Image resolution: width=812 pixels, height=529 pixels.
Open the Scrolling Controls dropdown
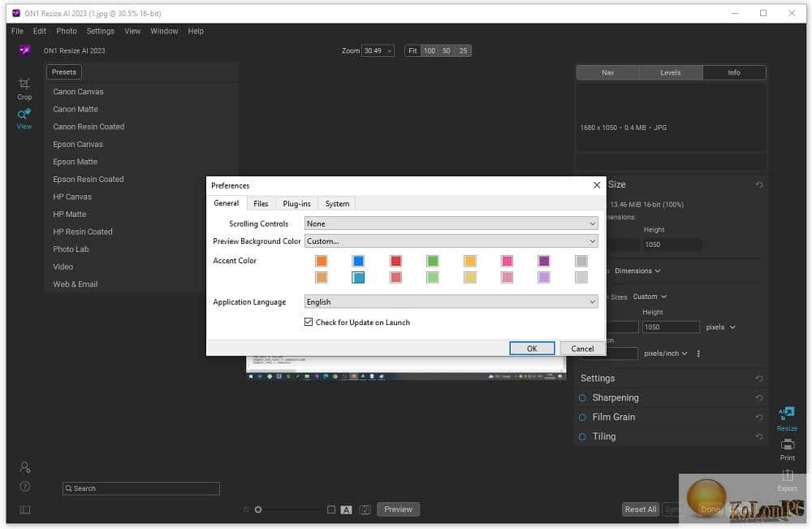451,223
